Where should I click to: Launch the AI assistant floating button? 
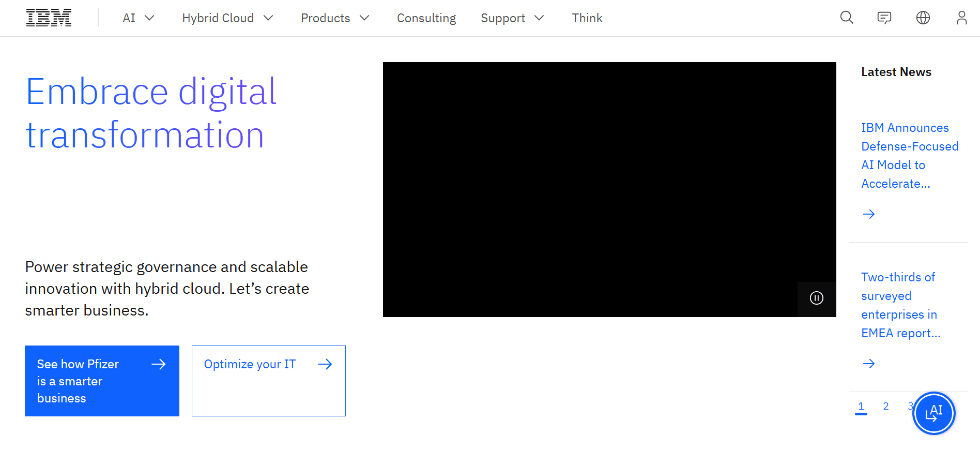pyautogui.click(x=934, y=413)
